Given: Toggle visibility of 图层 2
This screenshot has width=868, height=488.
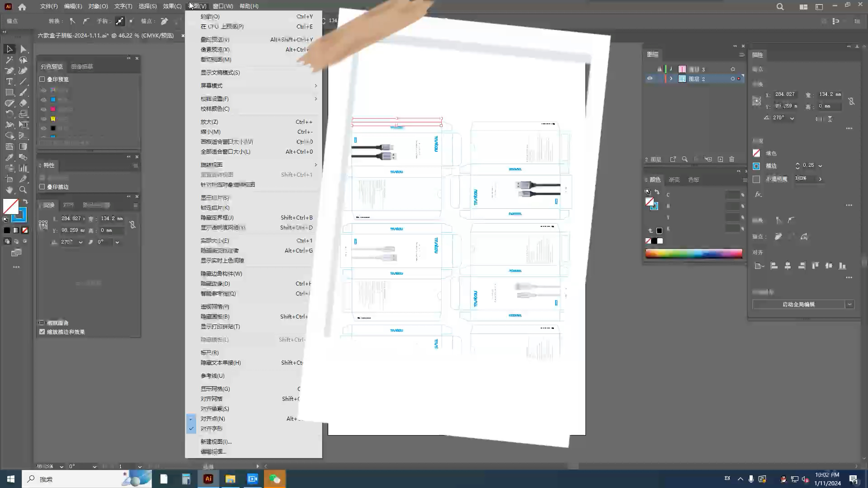Looking at the screenshot, I should [x=650, y=79].
